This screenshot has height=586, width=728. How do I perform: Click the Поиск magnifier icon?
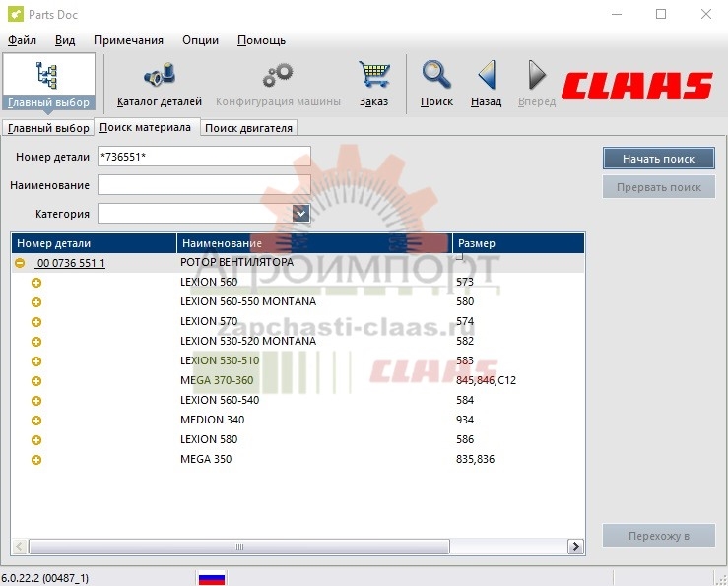436,84
